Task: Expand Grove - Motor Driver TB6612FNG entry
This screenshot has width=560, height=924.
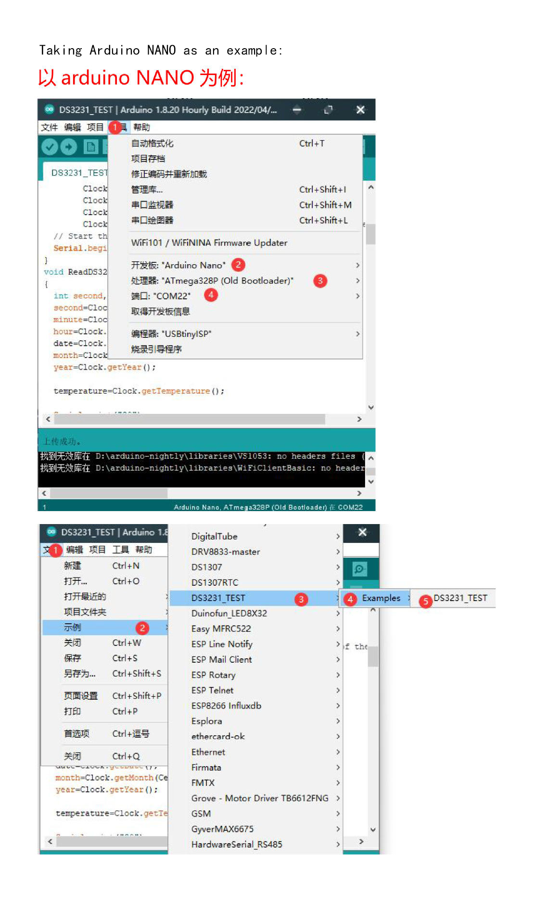Action: 256,798
